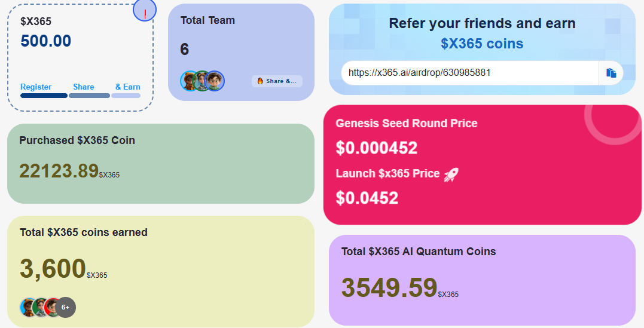Viewport: 644px width, 328px height.
Task: Copy the referral link with clipboard icon
Action: 611,73
